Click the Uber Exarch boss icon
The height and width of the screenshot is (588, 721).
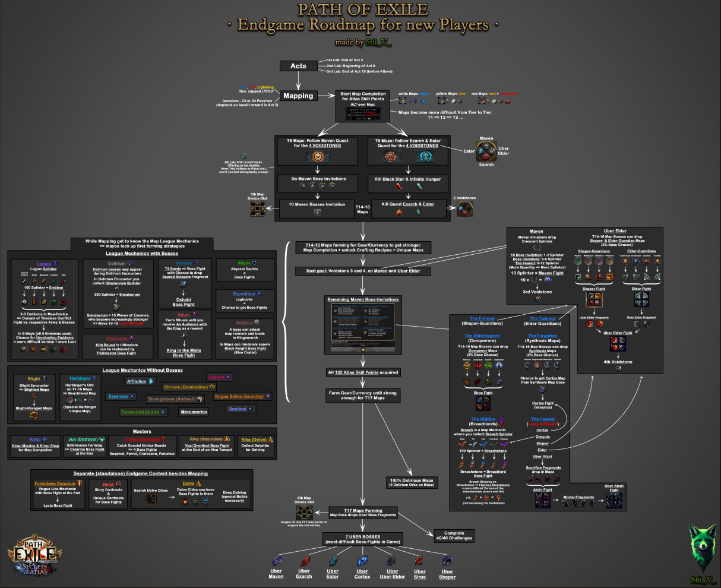[305, 561]
